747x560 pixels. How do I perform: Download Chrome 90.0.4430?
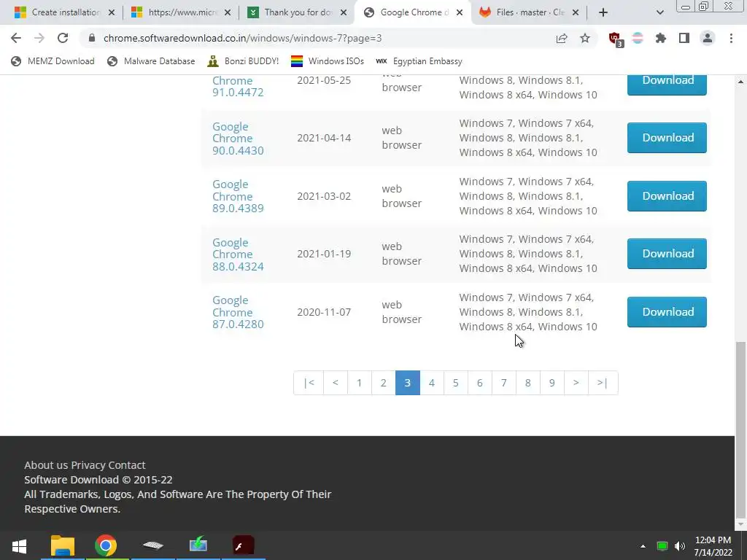pos(667,138)
